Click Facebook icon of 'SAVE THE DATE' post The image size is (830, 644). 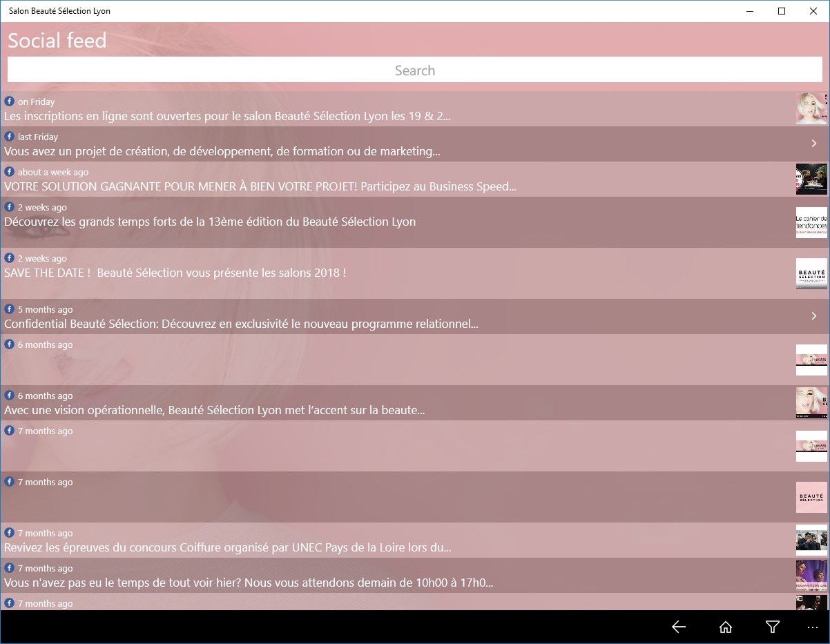click(x=10, y=258)
